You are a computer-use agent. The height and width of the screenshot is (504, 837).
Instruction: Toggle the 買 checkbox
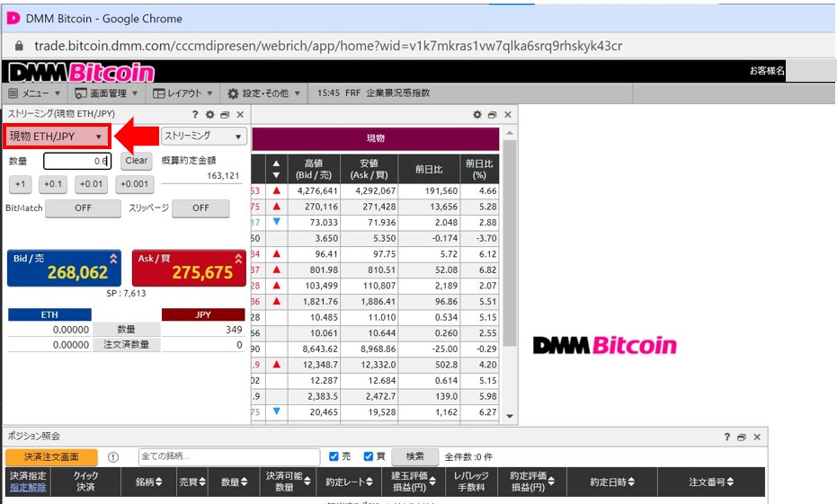(x=369, y=456)
